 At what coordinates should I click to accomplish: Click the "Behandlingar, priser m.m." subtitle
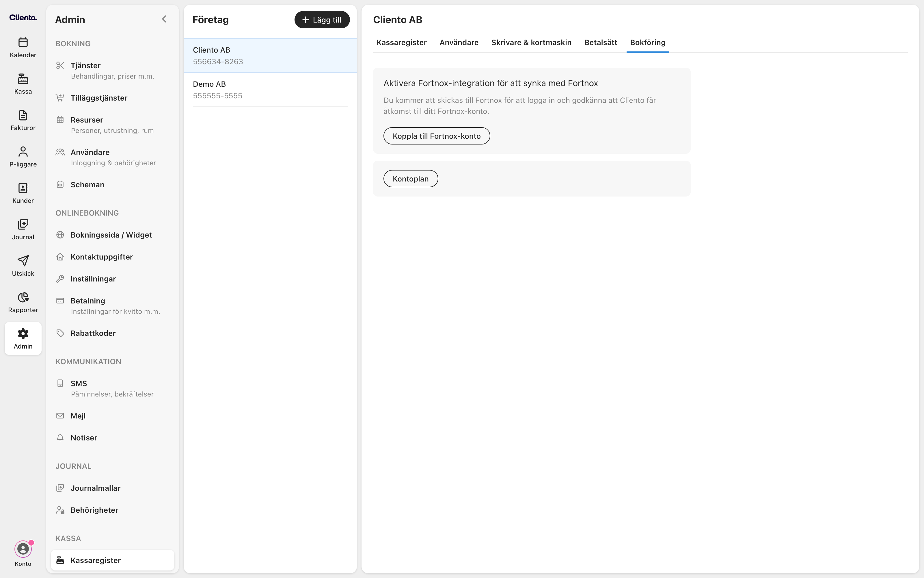(113, 76)
